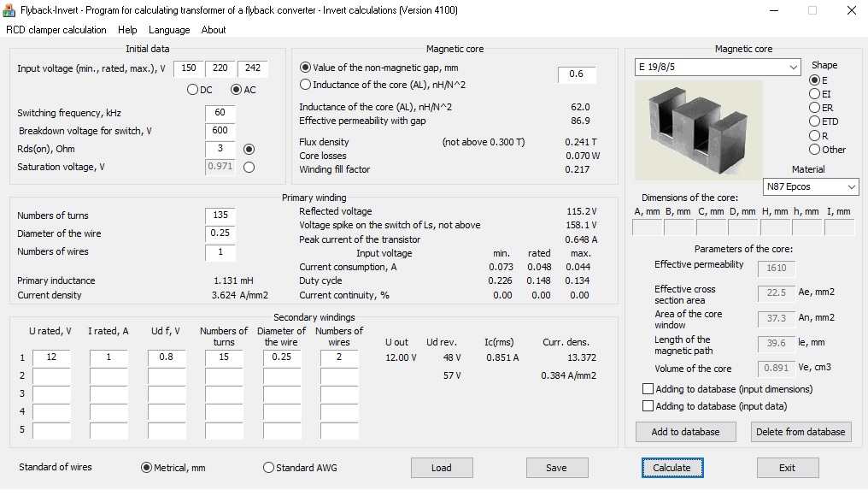Open the Help menu

[127, 30]
